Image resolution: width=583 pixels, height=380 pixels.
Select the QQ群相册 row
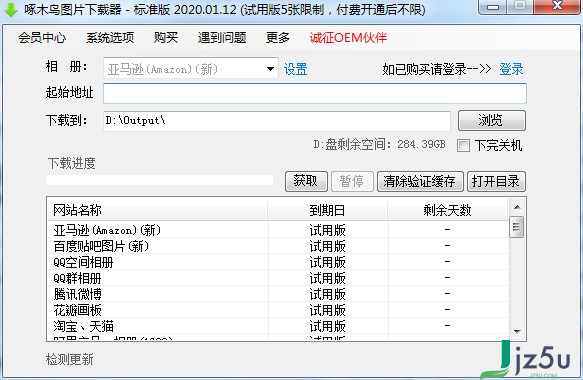(x=278, y=278)
